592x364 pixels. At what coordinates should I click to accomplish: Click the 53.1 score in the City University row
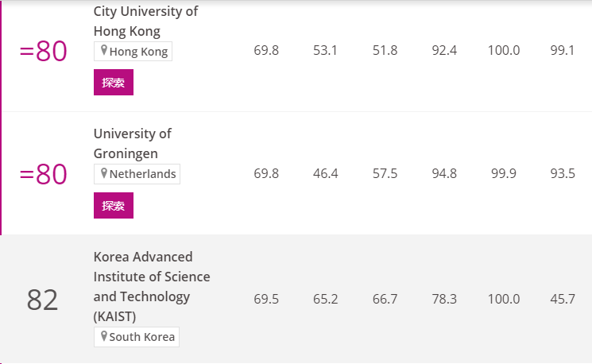tap(325, 50)
